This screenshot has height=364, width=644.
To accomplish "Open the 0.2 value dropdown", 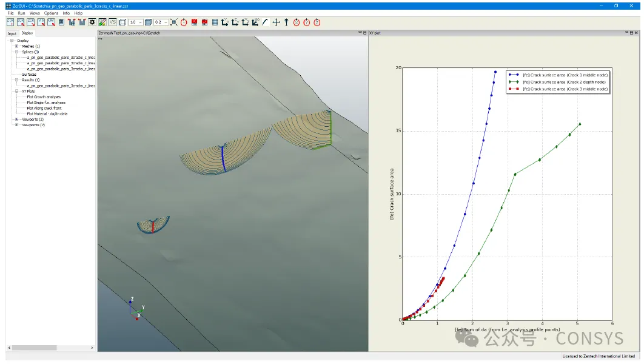I will 166,22.
